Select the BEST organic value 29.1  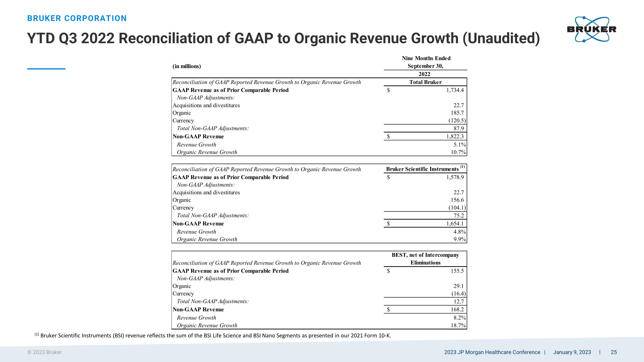(459, 286)
